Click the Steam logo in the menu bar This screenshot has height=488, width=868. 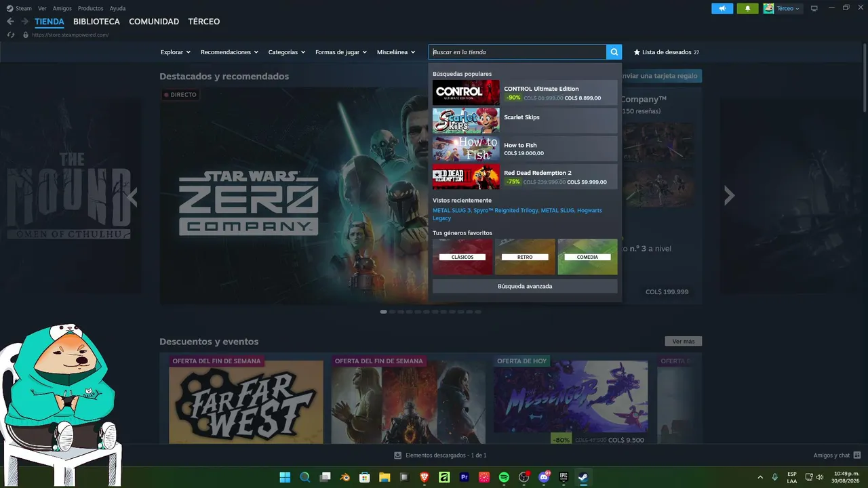[x=10, y=8]
